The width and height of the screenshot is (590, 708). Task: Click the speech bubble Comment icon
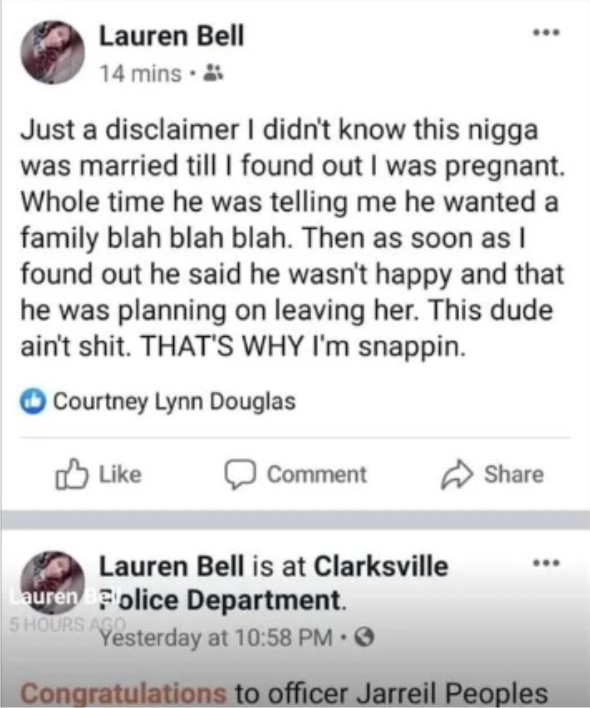click(x=241, y=475)
